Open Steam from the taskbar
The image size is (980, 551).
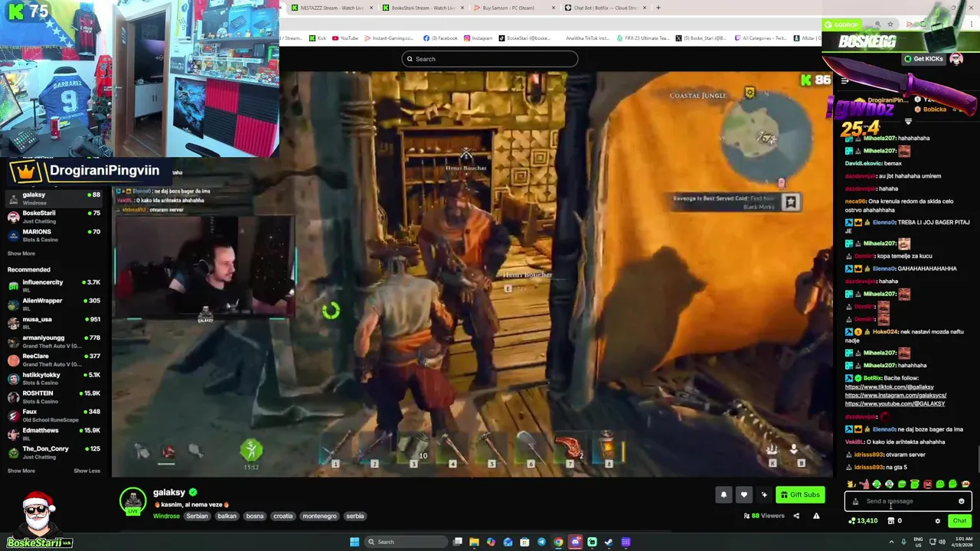(x=609, y=542)
